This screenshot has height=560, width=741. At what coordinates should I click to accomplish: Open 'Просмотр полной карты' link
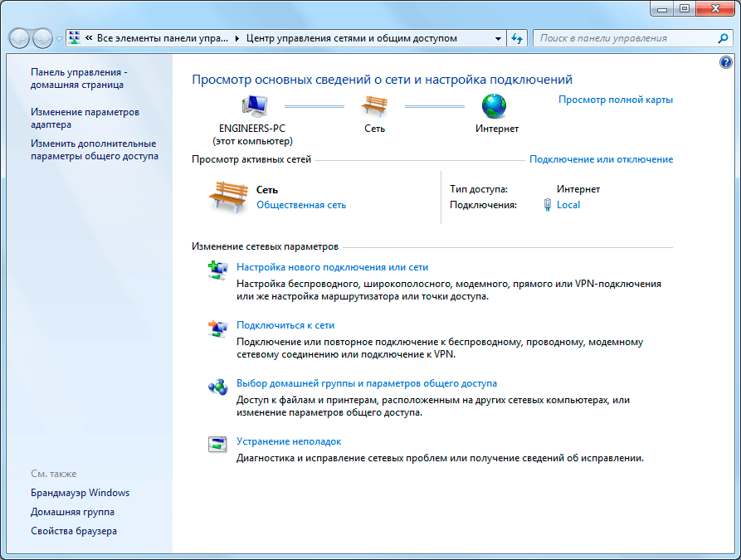pos(615,100)
